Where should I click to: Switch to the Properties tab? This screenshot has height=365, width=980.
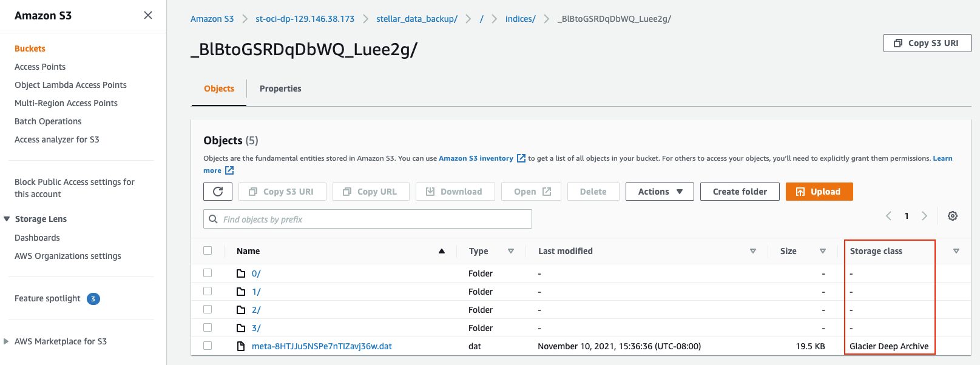tap(280, 89)
